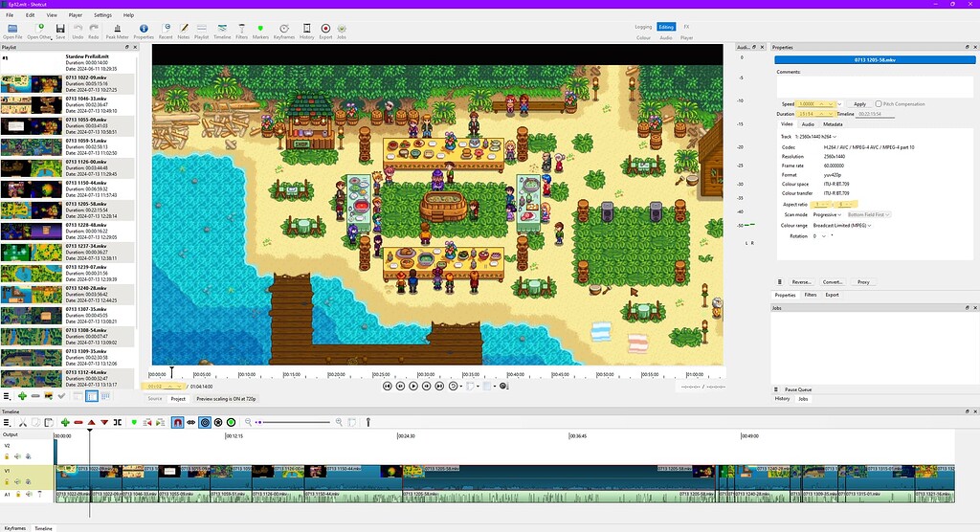Enable Pitch Compensation checkbox
This screenshot has height=532, width=980.
coord(879,103)
